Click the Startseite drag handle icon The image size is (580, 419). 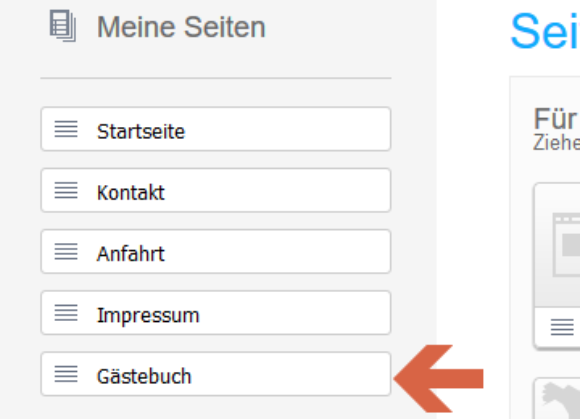[x=66, y=129]
